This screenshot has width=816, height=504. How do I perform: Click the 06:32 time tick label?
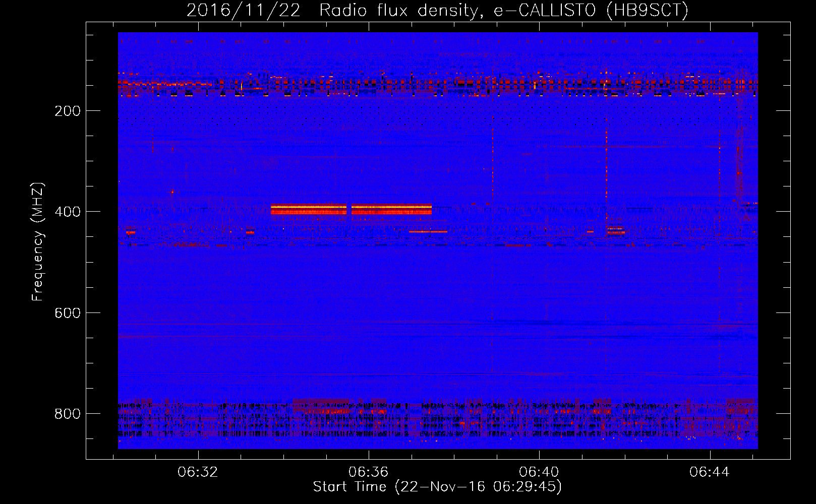[198, 472]
